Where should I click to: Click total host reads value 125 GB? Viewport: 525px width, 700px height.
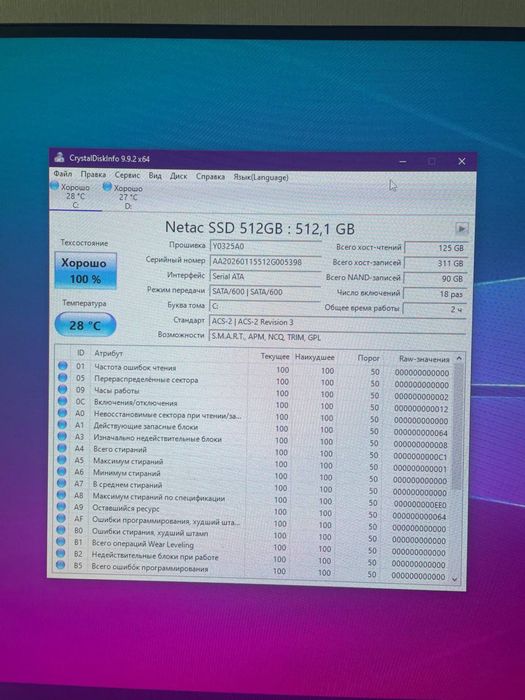pyautogui.click(x=435, y=248)
